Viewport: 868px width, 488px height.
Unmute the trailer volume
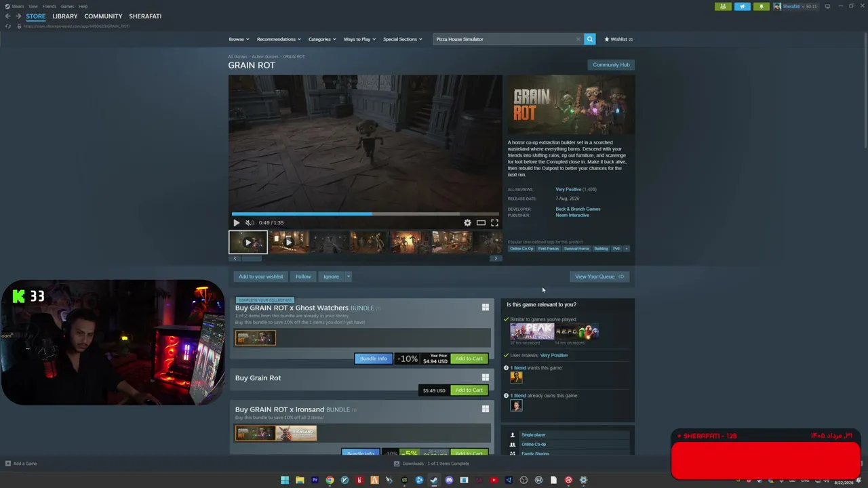tap(250, 222)
